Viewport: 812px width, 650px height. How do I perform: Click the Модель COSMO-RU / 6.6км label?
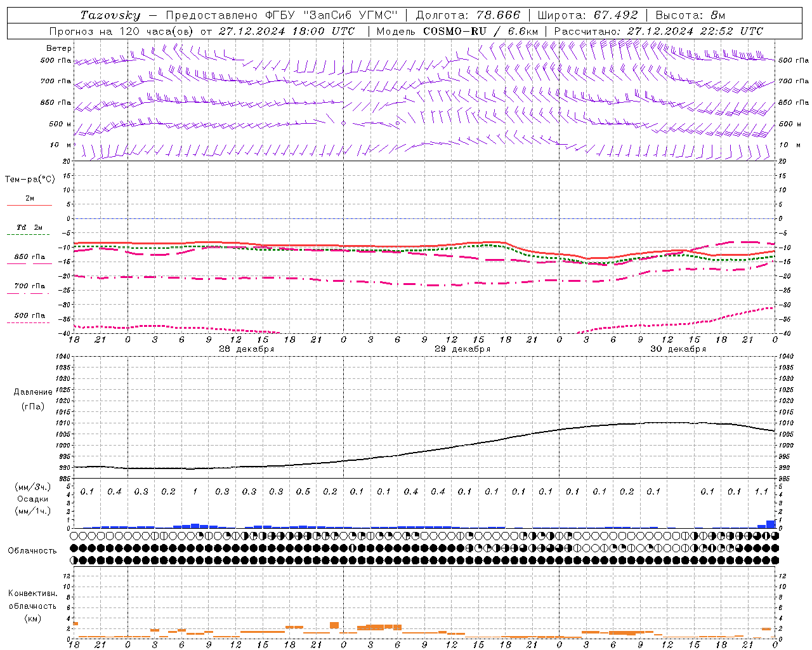(x=457, y=31)
